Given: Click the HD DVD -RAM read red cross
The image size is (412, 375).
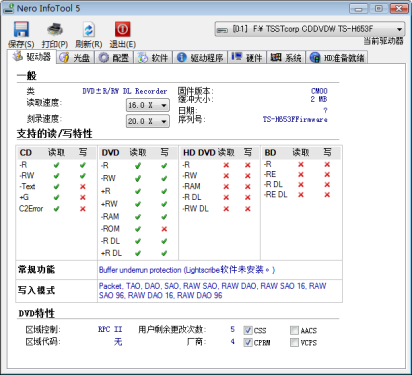Looking at the screenshot, I should coord(226,187).
